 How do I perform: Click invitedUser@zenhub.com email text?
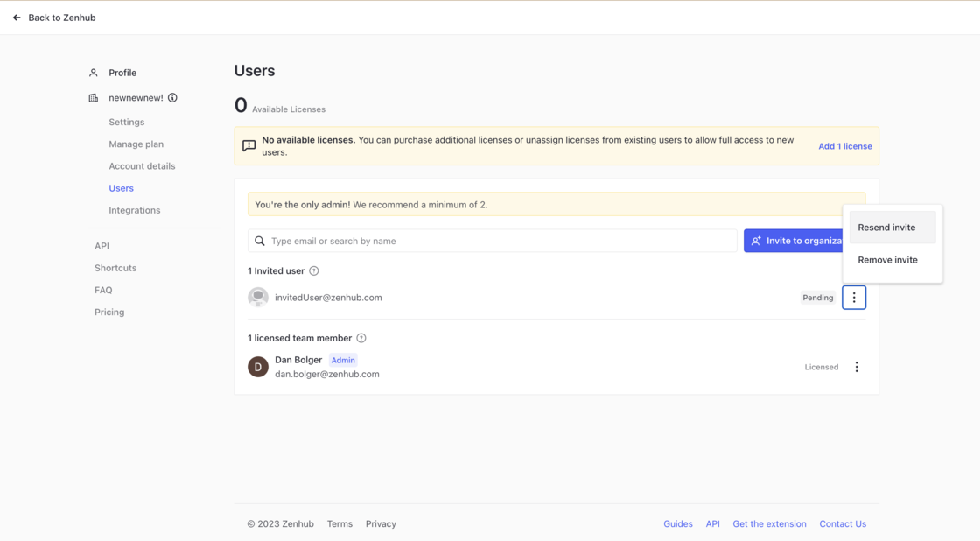click(x=328, y=298)
